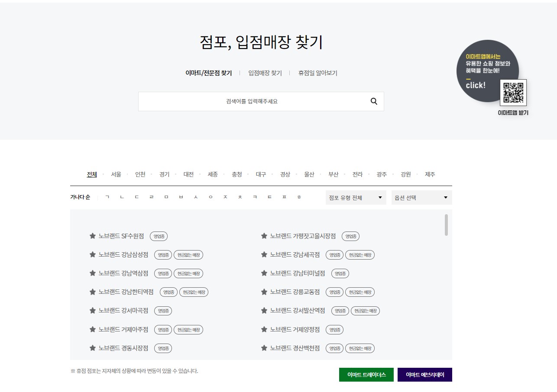This screenshot has width=557, height=392.
Task: Open the 노브랜드 경동시장점 store link
Action: (123, 348)
